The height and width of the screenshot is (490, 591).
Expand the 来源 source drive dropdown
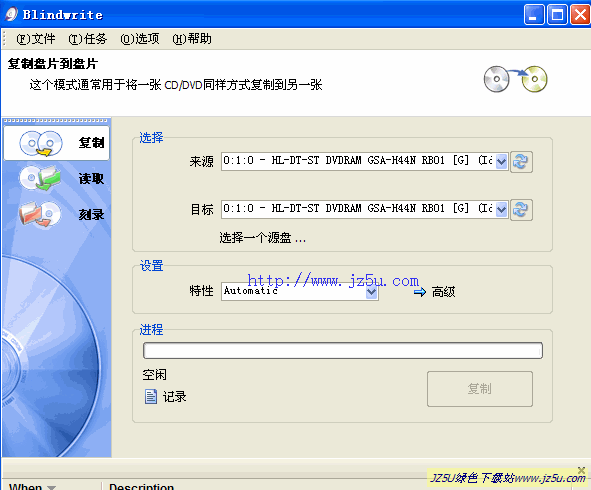click(x=501, y=162)
